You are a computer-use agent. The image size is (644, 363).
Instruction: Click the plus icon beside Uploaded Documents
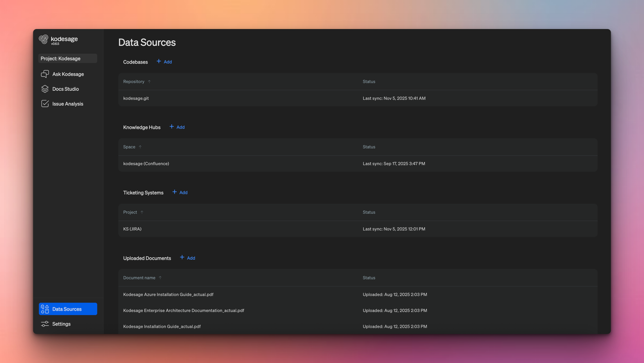(x=182, y=257)
